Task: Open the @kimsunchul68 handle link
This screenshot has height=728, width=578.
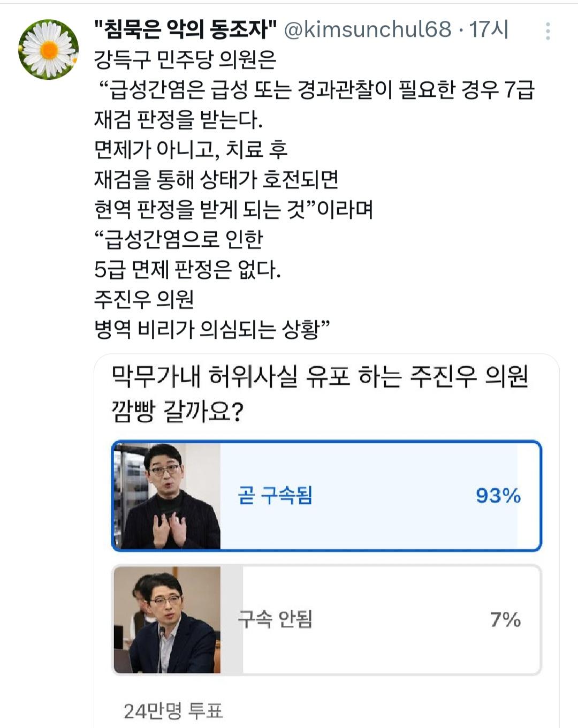Action: 367,29
